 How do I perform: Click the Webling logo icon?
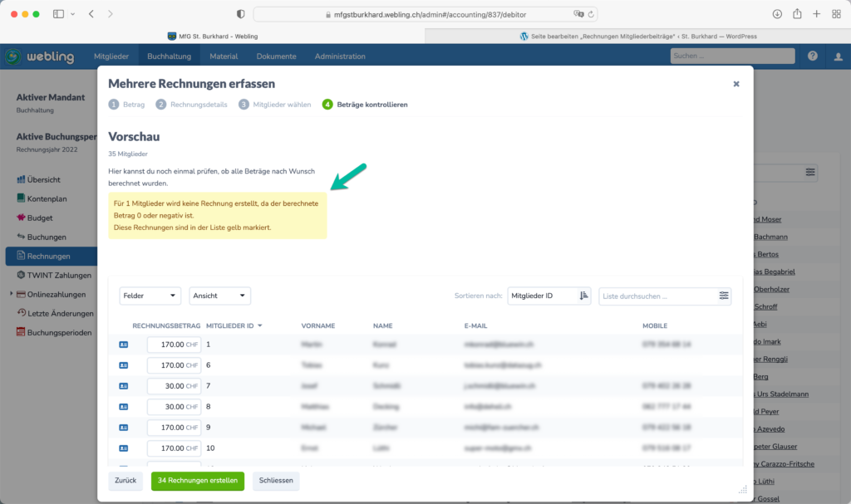pos(12,56)
